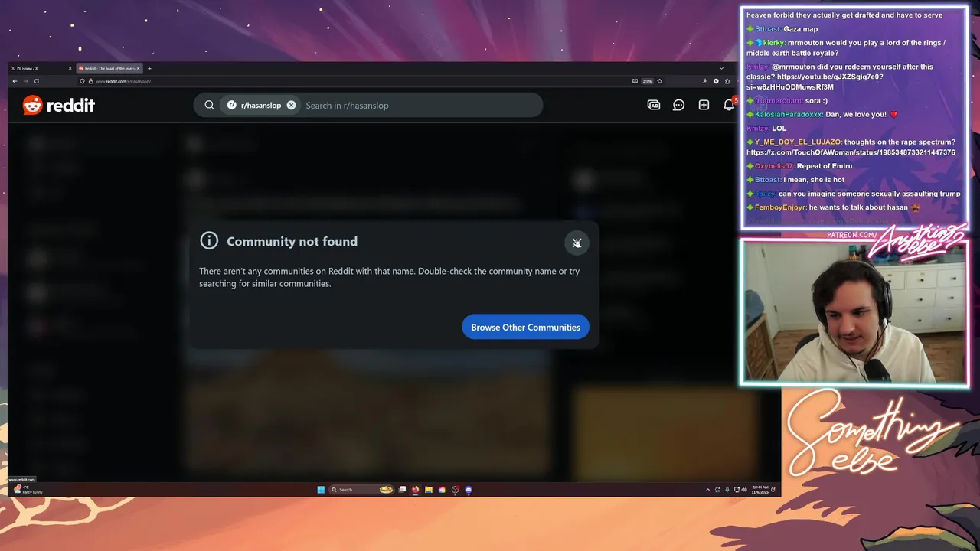The height and width of the screenshot is (551, 980).
Task: Open Reddit notifications bell
Action: coord(729,105)
